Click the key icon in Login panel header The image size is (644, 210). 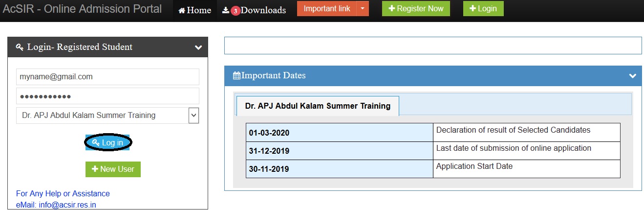[x=20, y=47]
